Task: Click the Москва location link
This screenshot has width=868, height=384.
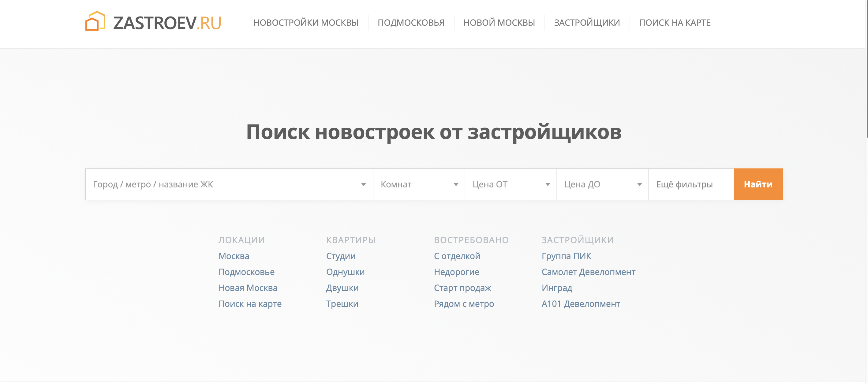Action: pos(234,256)
